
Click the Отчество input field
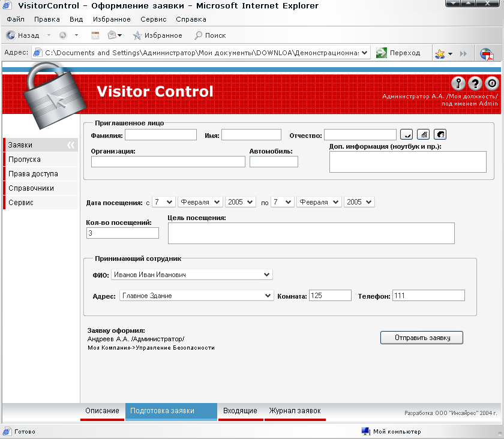pos(360,135)
